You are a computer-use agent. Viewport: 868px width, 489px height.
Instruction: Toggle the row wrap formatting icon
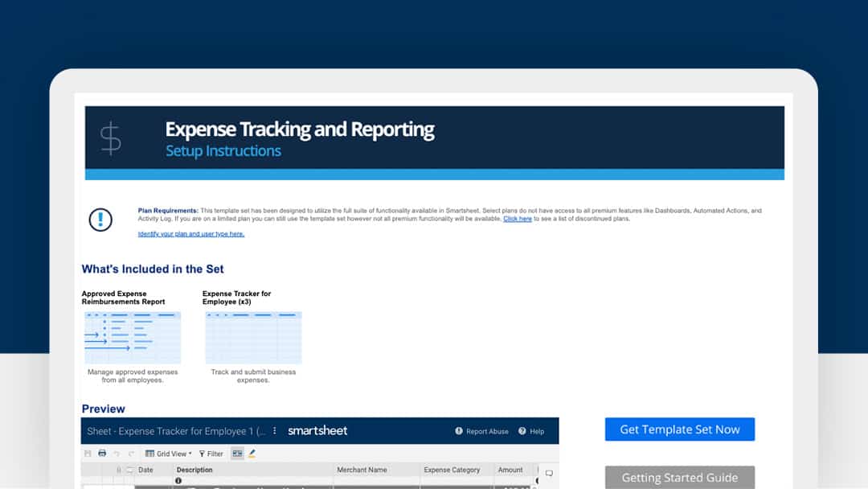237,453
